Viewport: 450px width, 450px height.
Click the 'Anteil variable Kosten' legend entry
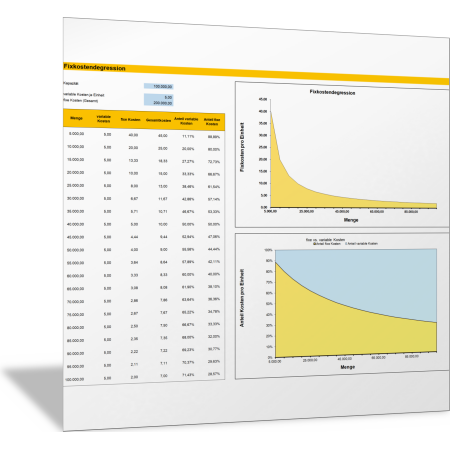click(x=362, y=244)
